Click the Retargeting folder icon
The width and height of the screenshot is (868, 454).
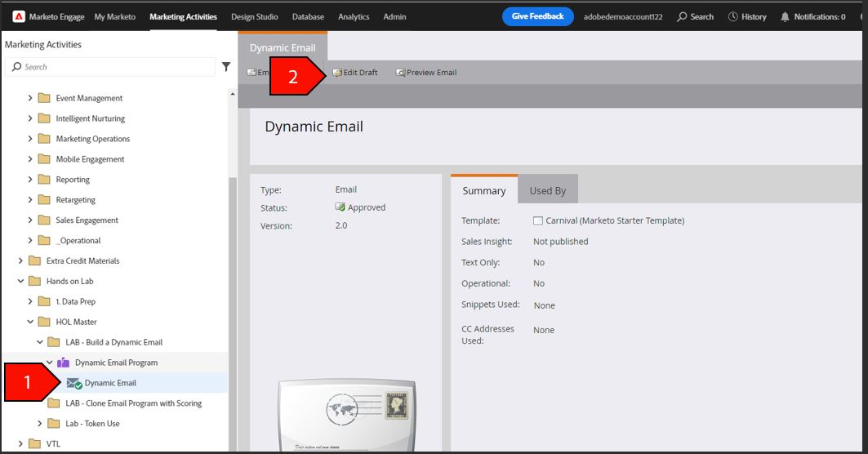[44, 200]
